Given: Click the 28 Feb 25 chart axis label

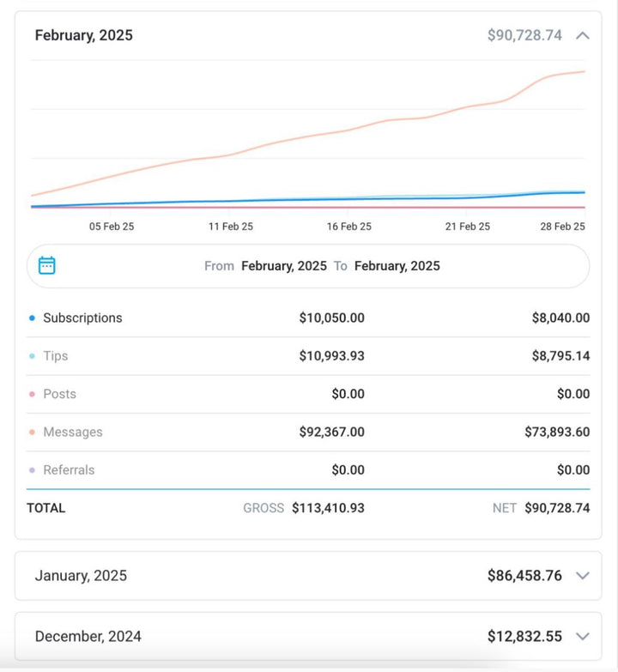Looking at the screenshot, I should click(562, 227).
